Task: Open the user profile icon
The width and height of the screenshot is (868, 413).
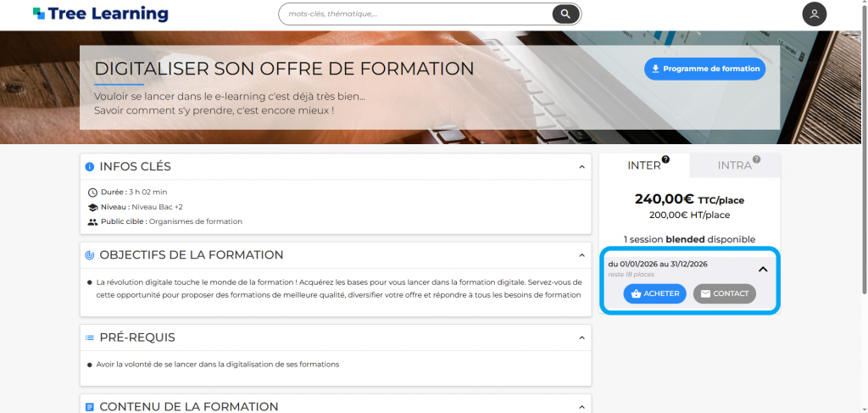Action: click(x=814, y=14)
